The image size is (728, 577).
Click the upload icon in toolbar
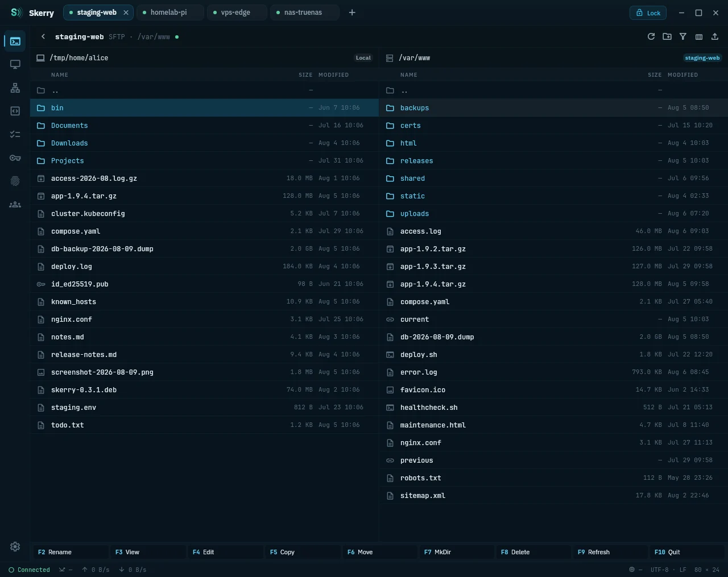[715, 36]
